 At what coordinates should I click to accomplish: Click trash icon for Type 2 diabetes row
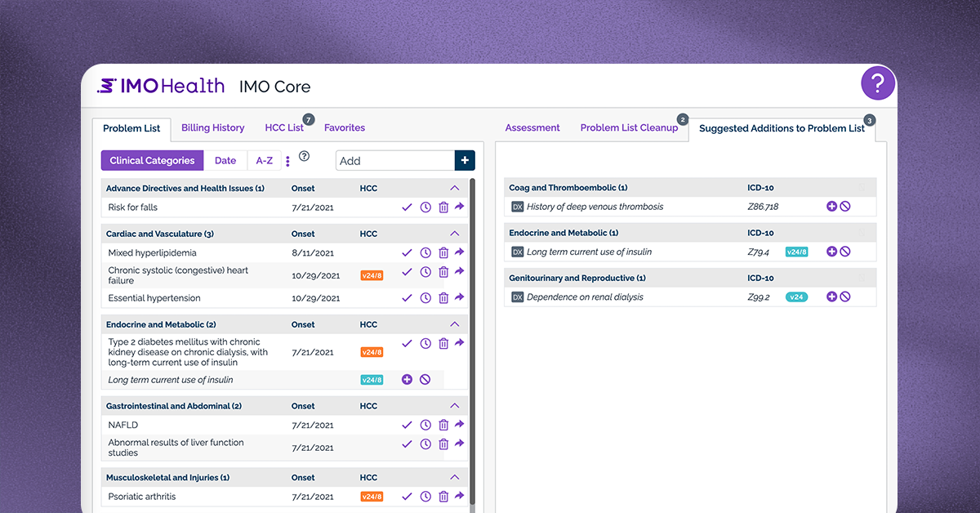[443, 344]
